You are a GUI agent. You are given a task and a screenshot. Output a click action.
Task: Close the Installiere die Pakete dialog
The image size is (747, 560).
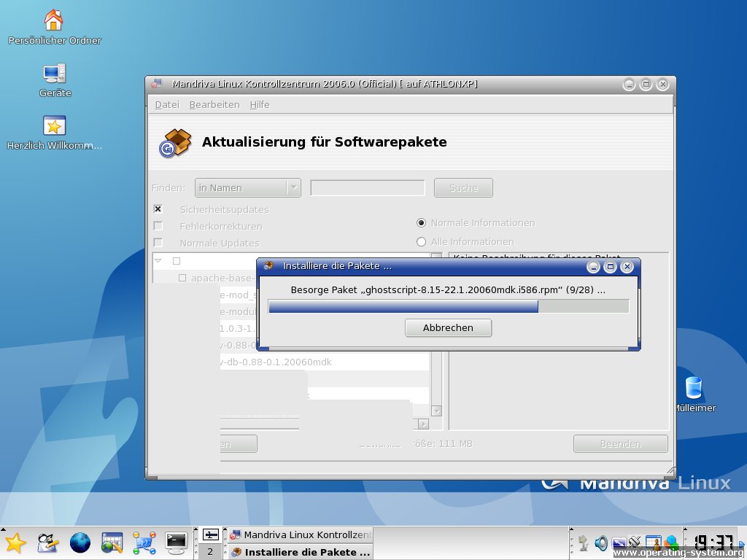(x=627, y=267)
